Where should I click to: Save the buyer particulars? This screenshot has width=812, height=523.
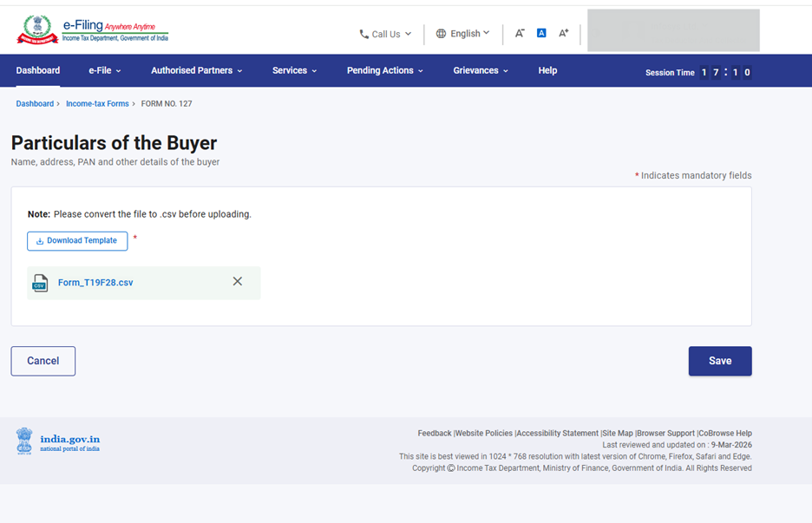(x=719, y=361)
